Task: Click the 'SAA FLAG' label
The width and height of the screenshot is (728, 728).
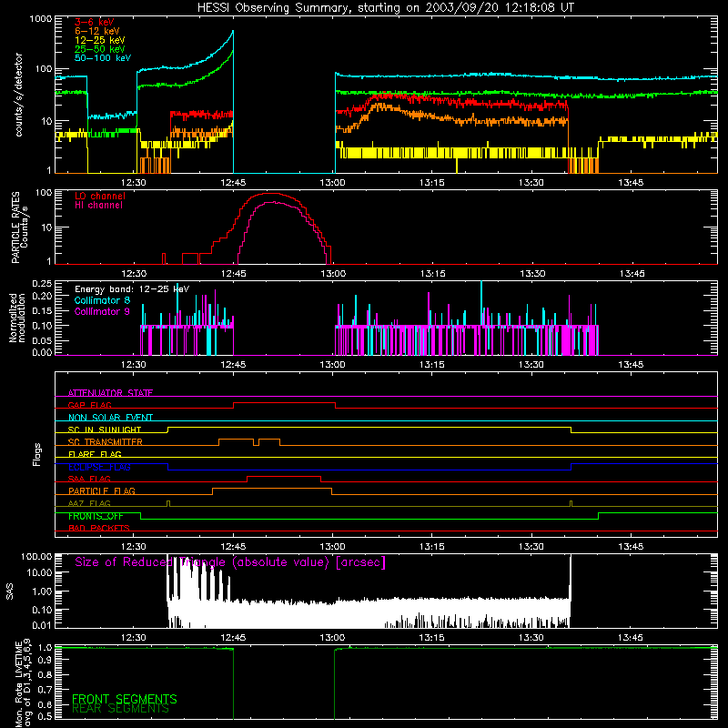Action: tap(89, 479)
